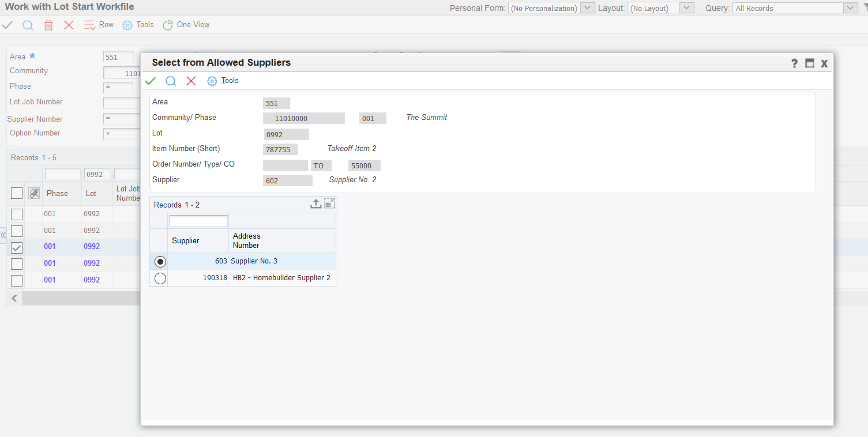
Task: Click the export grid data upload icon
Action: (x=316, y=204)
